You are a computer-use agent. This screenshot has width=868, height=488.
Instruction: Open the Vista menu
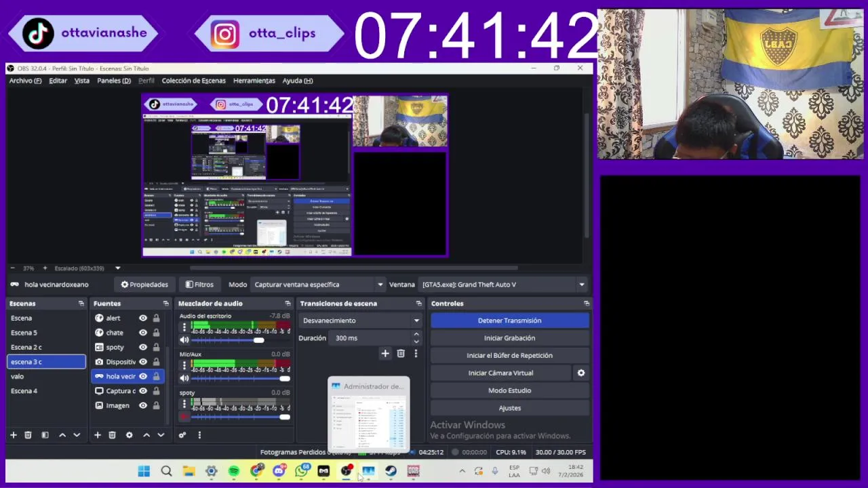tap(81, 81)
